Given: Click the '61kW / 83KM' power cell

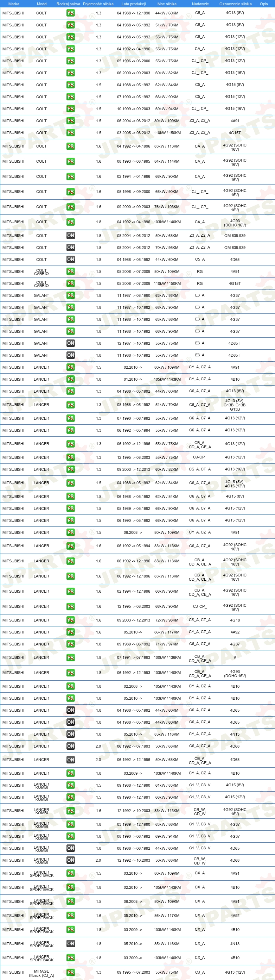Looking at the screenshot, I should pos(167,785).
